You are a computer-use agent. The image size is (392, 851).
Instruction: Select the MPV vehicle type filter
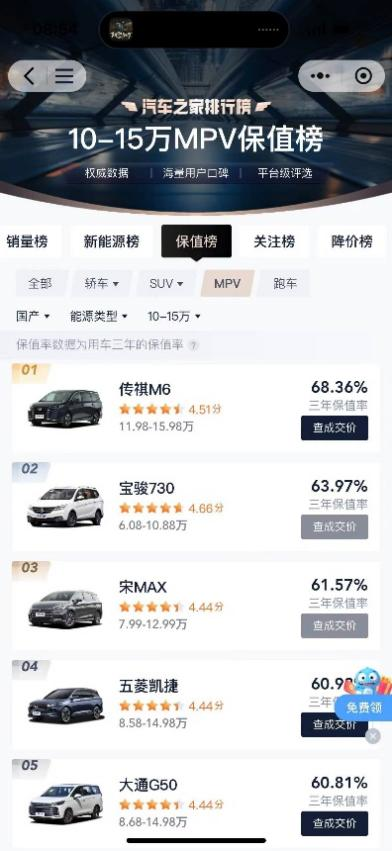coord(227,283)
